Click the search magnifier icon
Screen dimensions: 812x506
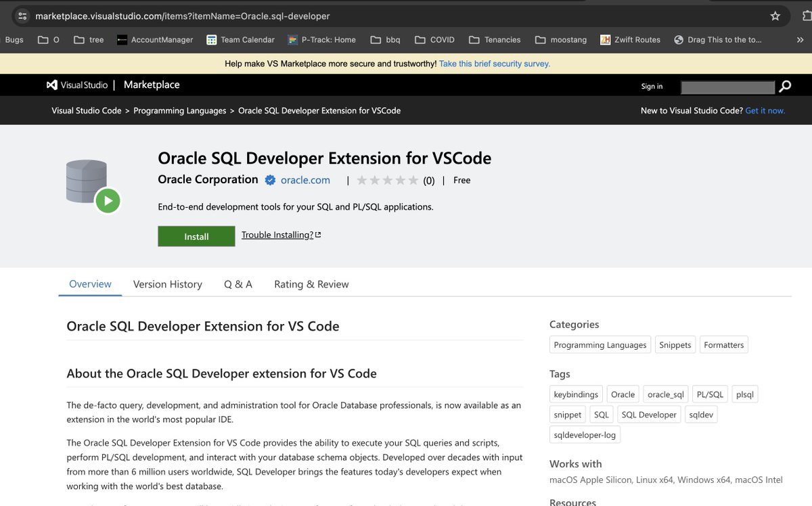click(785, 87)
